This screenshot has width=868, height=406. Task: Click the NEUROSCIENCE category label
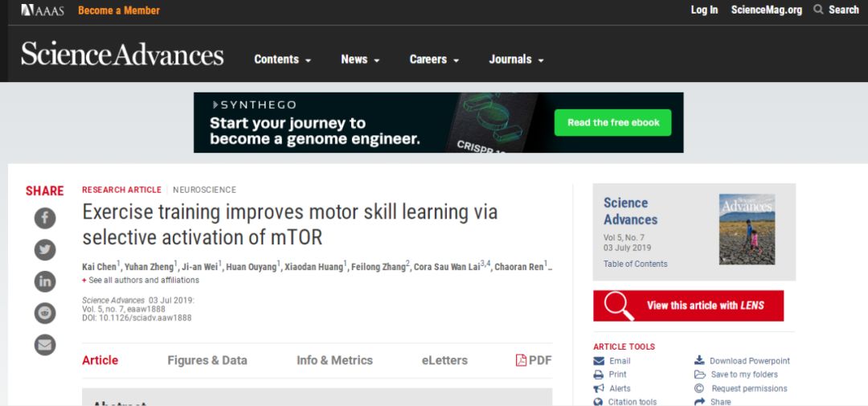[x=204, y=190]
